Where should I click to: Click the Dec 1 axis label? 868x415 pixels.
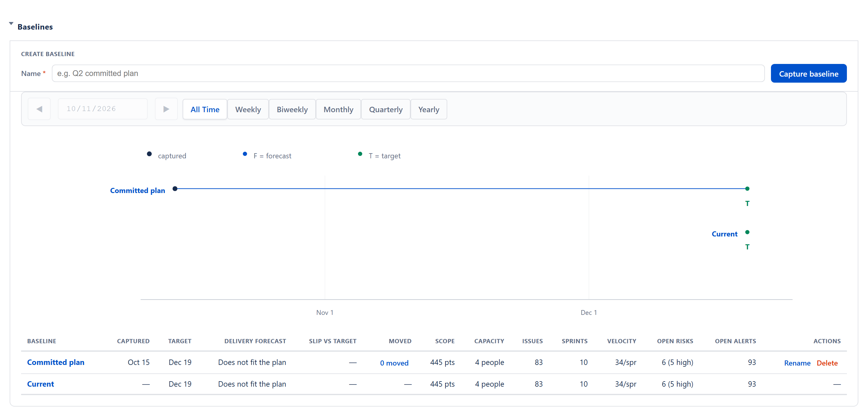pyautogui.click(x=589, y=312)
